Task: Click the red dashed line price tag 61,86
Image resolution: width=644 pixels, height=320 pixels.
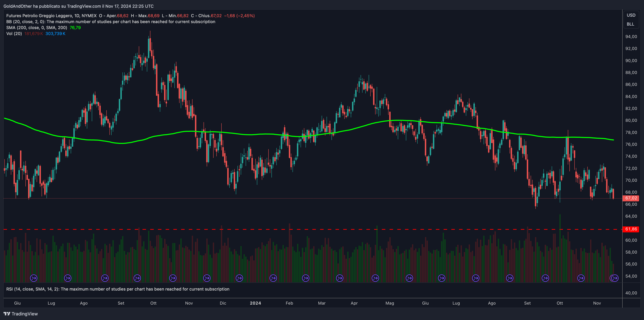Action: (x=630, y=229)
